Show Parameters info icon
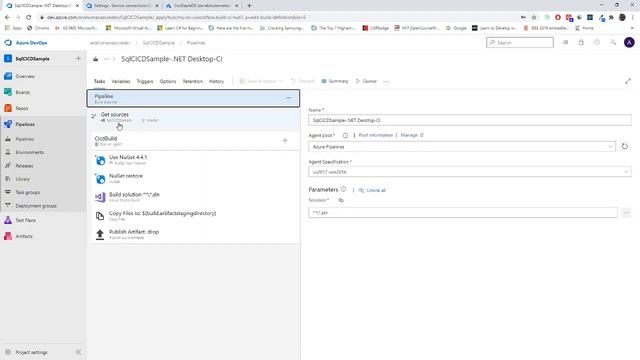This screenshot has width=640, height=360. tap(343, 189)
